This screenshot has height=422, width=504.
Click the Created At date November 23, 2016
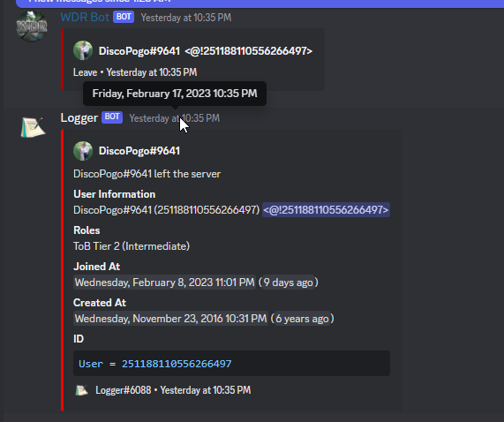170,319
